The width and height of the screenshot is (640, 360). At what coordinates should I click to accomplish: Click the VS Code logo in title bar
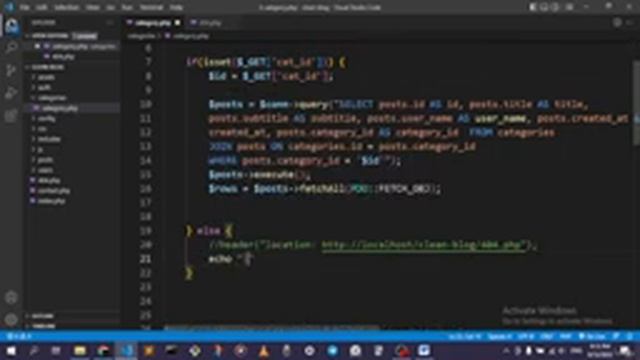(9, 7)
